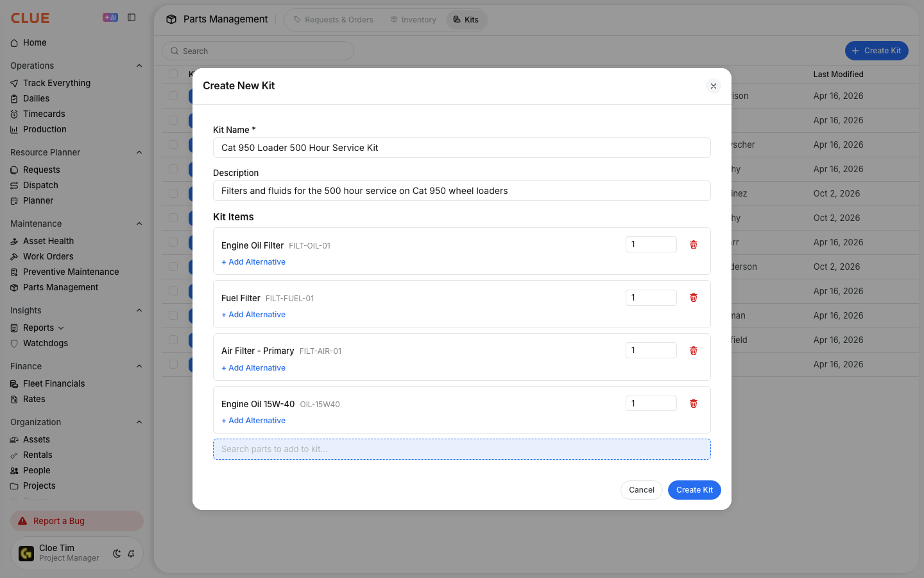Go to Asset Health
The height and width of the screenshot is (578, 924).
pyautogui.click(x=48, y=241)
